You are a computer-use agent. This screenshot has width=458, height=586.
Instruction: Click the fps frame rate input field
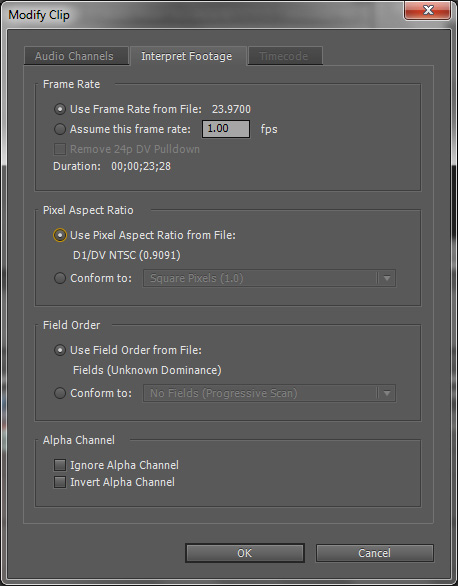coord(226,129)
